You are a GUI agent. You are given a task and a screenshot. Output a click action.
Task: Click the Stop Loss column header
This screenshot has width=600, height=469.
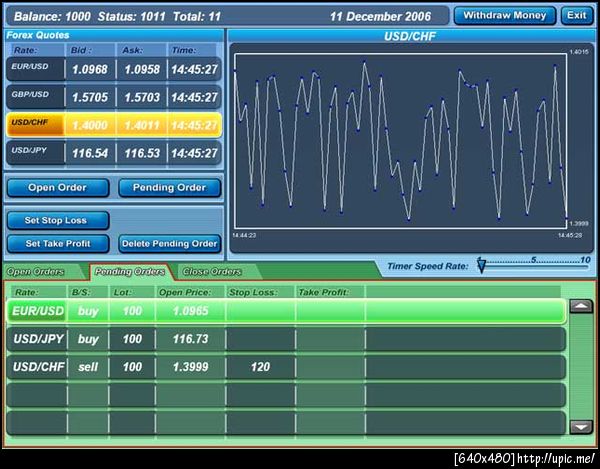[x=253, y=293]
